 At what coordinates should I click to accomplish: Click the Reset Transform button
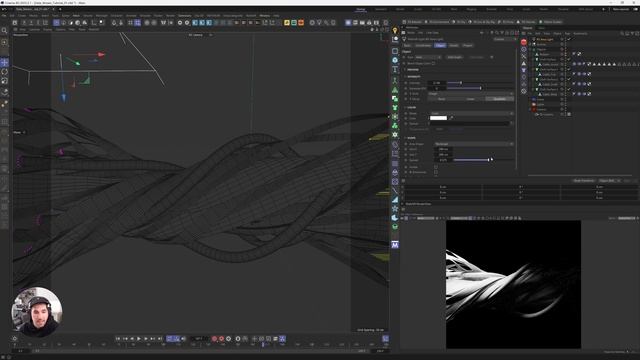[x=584, y=180]
